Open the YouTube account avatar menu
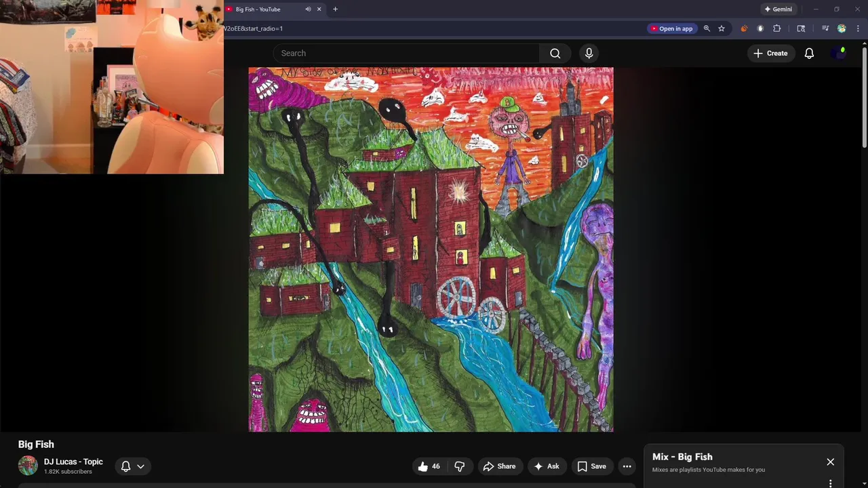Viewport: 868px width, 488px height. pos(840,53)
